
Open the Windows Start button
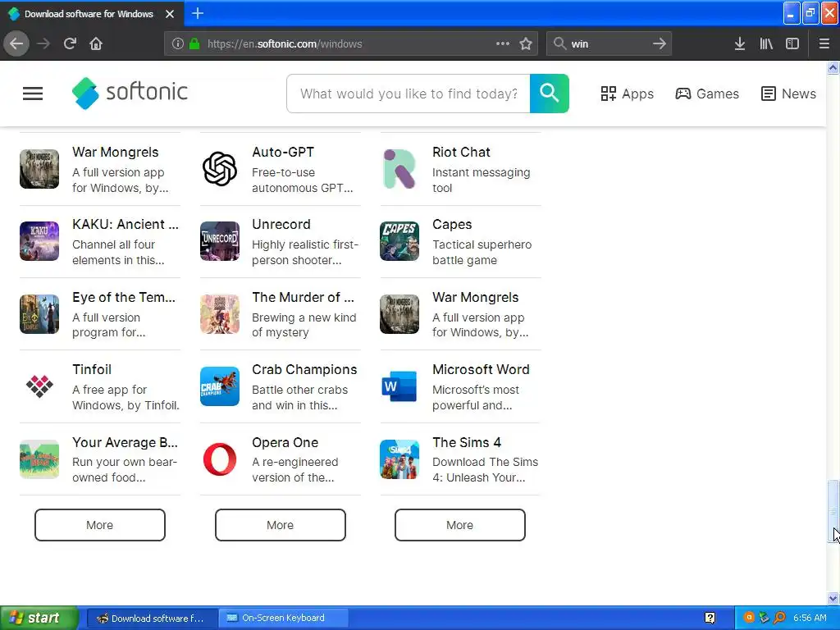point(39,619)
